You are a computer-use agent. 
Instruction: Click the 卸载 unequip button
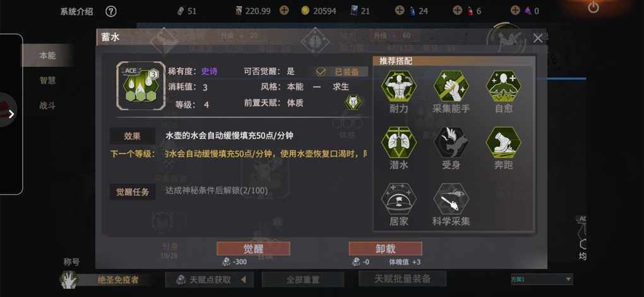385,248
